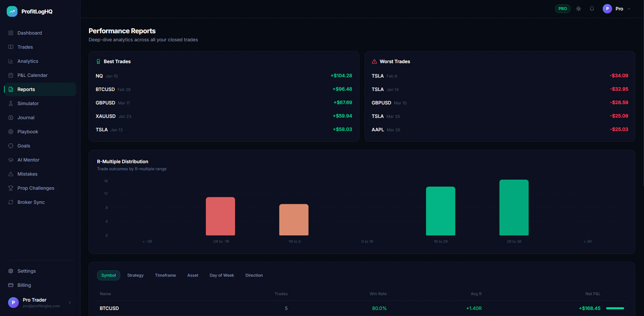
Task: Select the NQ Jan 10 best trade
Action: (224, 76)
